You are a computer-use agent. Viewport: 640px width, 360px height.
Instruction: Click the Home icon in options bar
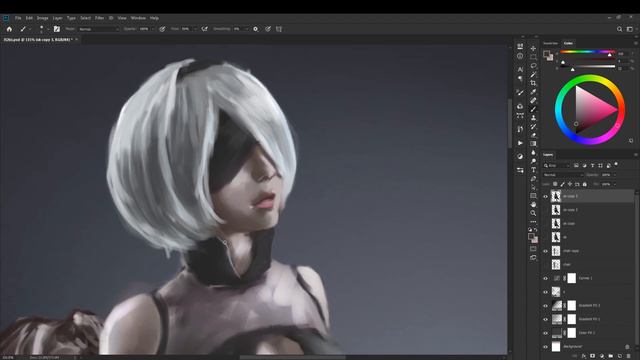9,29
